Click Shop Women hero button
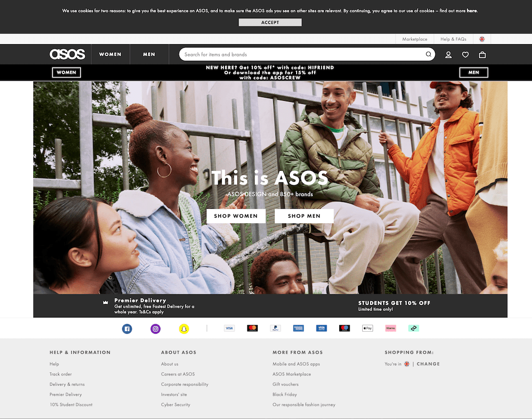This screenshot has width=532, height=419. tap(236, 216)
